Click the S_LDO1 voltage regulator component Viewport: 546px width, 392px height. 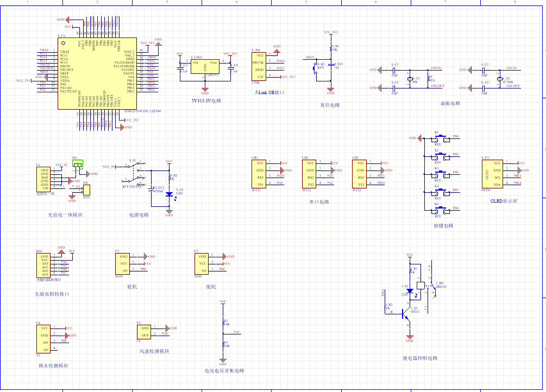tap(204, 69)
